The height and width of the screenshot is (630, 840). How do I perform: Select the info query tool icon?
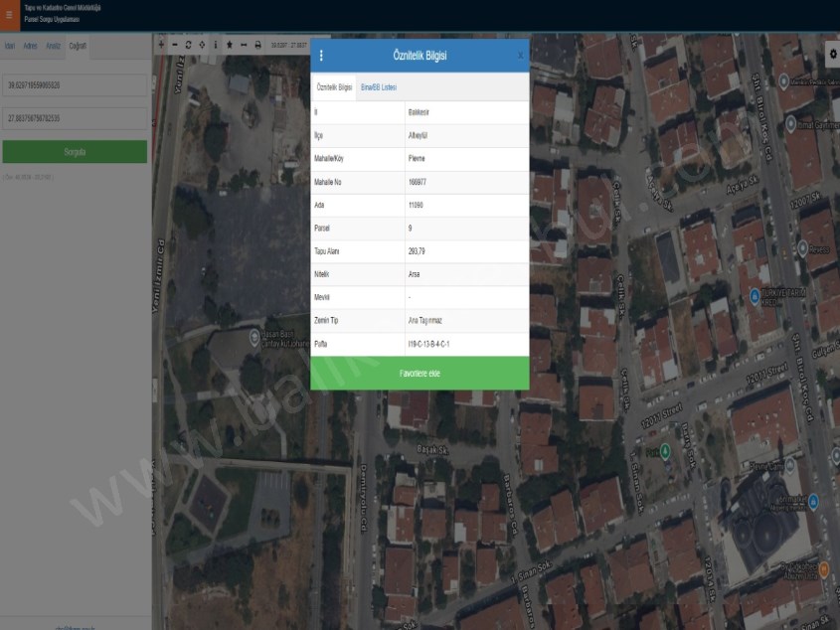point(216,45)
